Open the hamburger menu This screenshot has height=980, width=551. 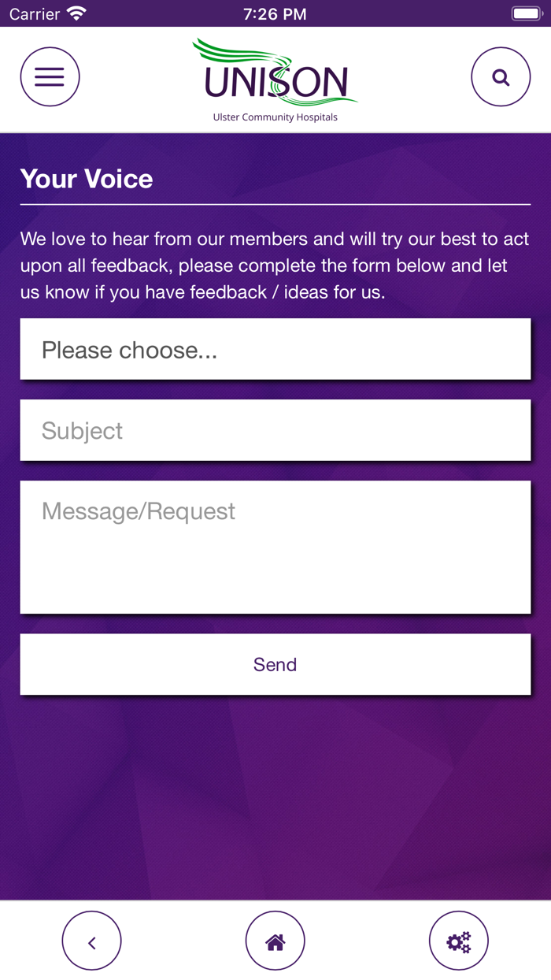pyautogui.click(x=50, y=77)
